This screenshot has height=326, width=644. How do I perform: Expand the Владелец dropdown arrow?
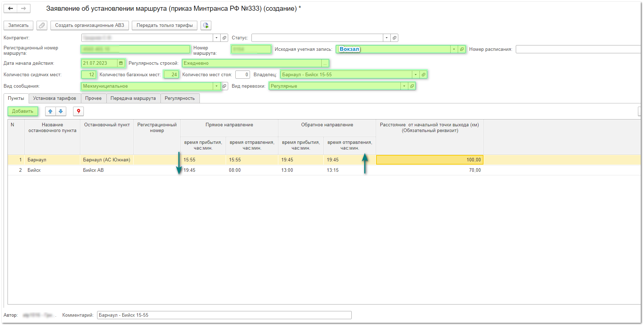click(415, 75)
